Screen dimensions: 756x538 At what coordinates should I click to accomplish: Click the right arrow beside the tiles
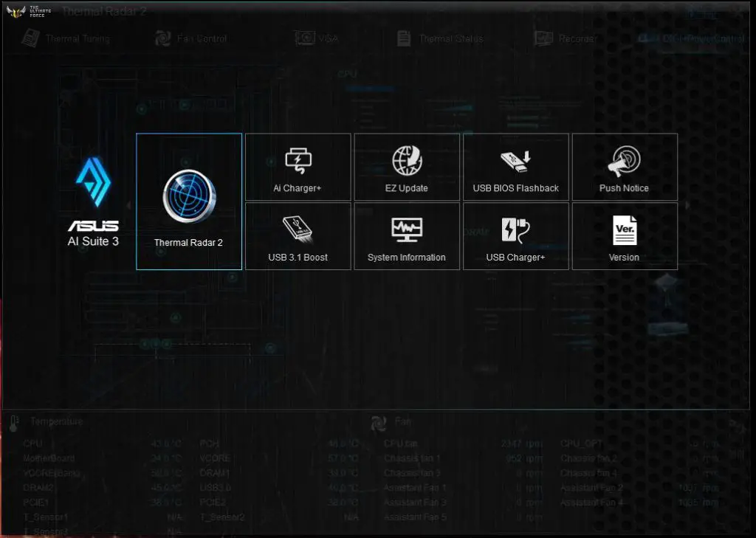point(687,205)
